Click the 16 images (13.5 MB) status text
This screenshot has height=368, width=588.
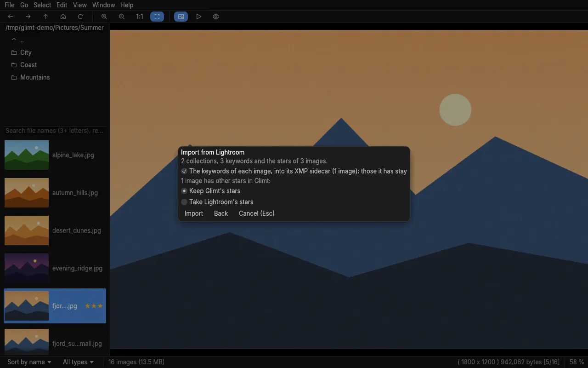(x=136, y=362)
